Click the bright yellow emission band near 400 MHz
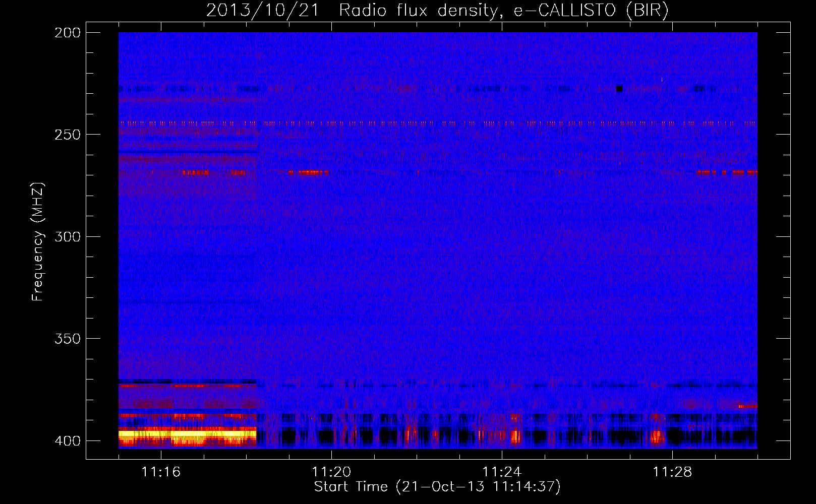816x504 pixels. tap(188, 433)
